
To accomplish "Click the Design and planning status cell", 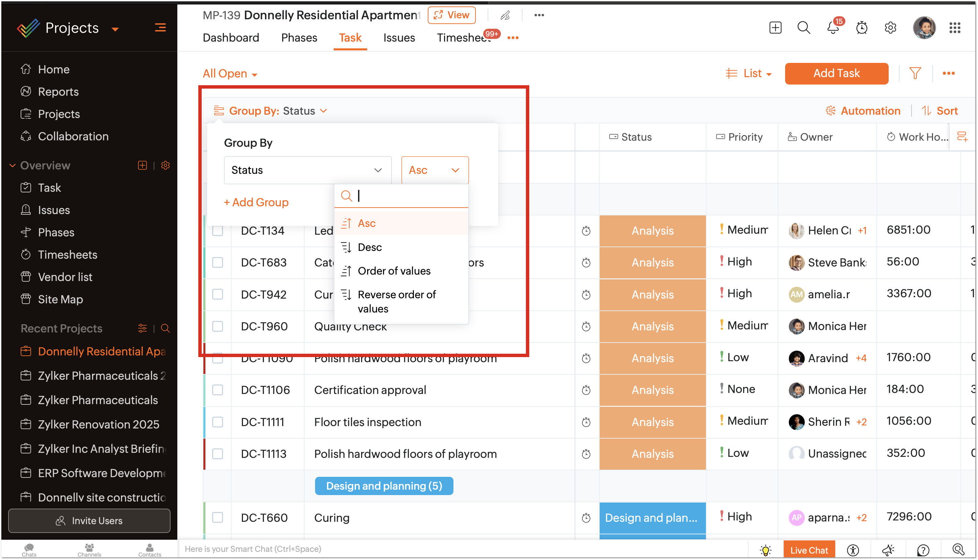I will click(652, 517).
